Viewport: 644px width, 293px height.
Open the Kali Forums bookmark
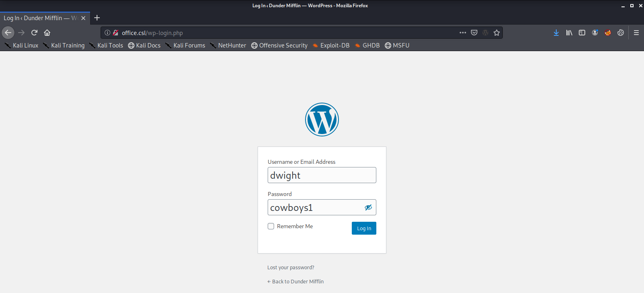pos(185,45)
